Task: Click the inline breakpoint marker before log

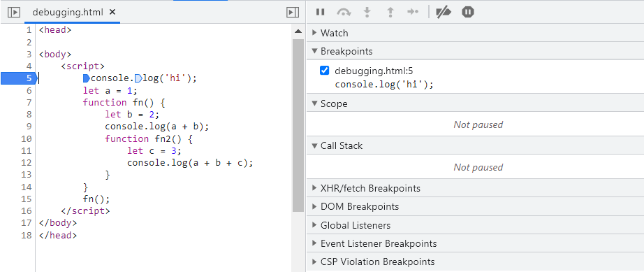Action: point(138,78)
